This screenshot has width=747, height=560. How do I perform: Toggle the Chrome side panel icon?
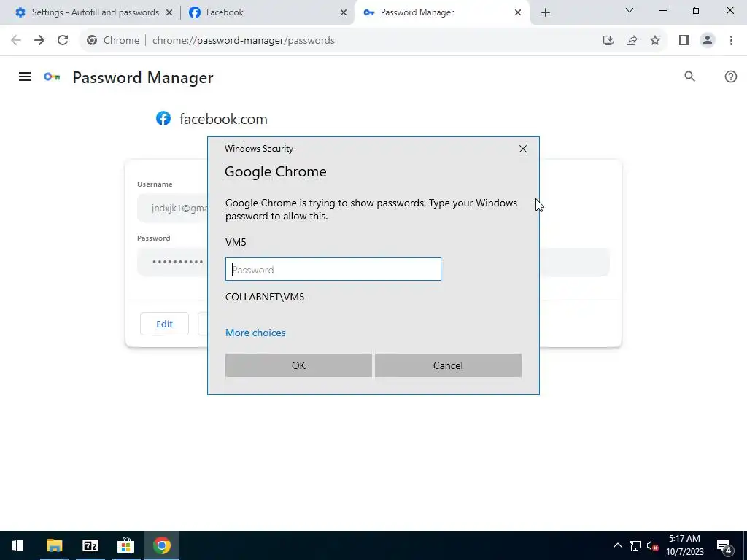[684, 41]
